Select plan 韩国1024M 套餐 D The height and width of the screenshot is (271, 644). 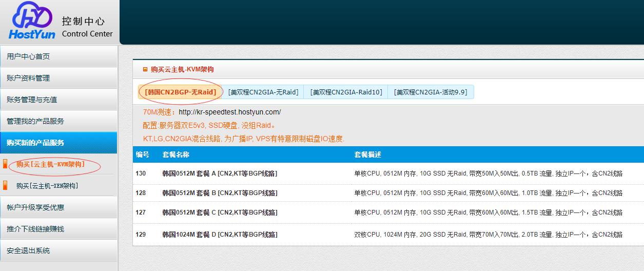click(220, 235)
